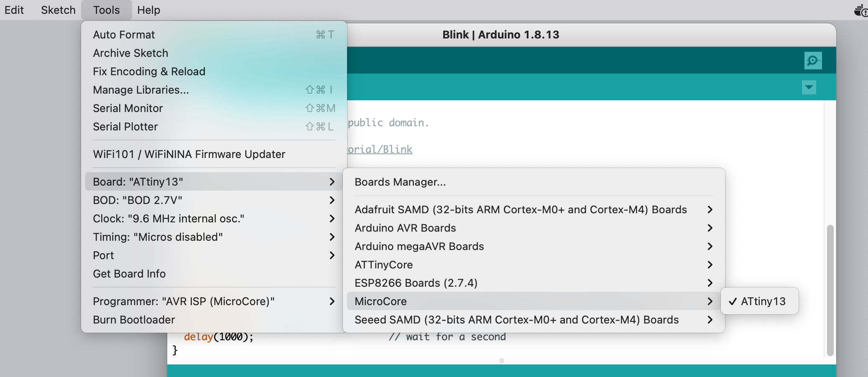Click the editor vertical scrollbar
This screenshot has width=868, height=377.
point(830,290)
